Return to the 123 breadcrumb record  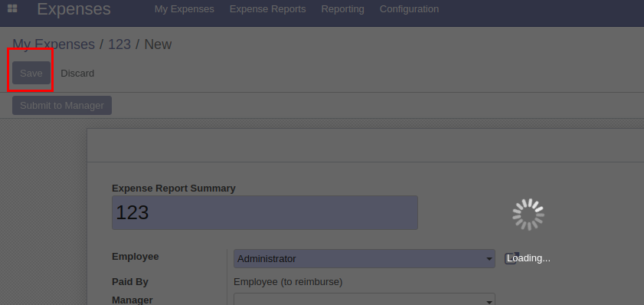tap(119, 44)
